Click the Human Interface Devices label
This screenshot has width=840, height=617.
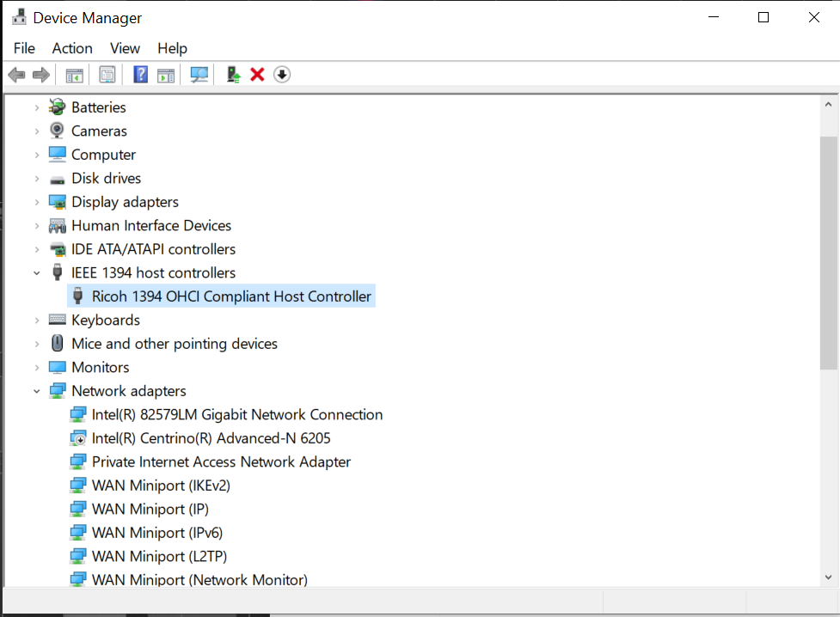151,225
